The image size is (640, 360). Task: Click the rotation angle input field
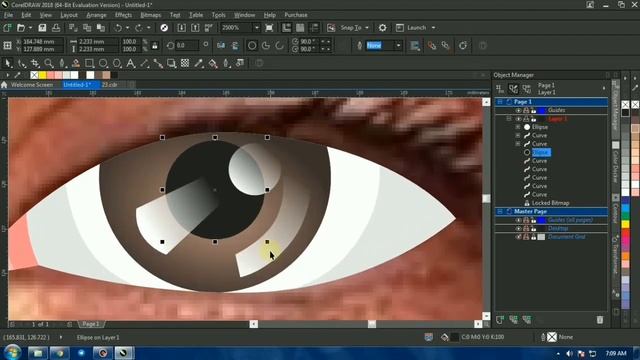[187, 45]
